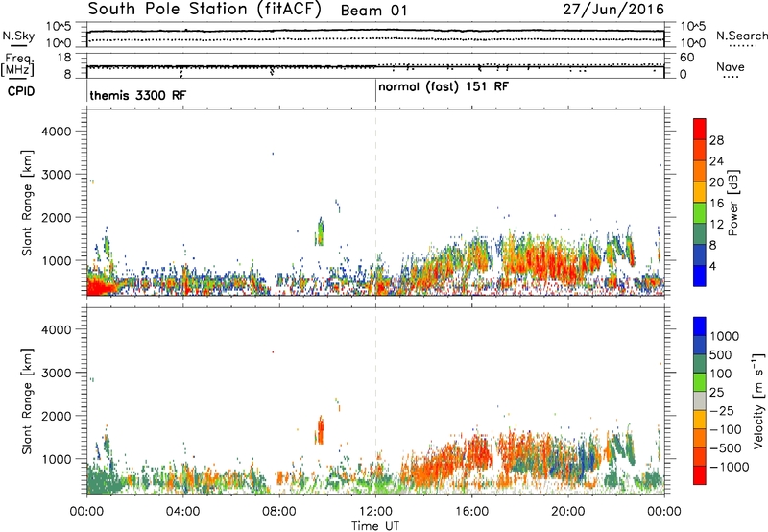Click the "16:00" time tick label

[x=471, y=512]
